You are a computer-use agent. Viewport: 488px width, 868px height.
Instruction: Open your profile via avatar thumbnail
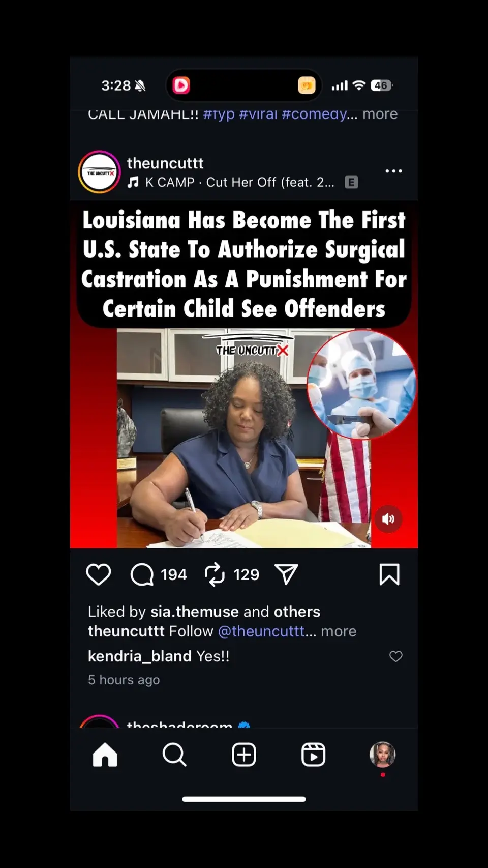coord(383,755)
